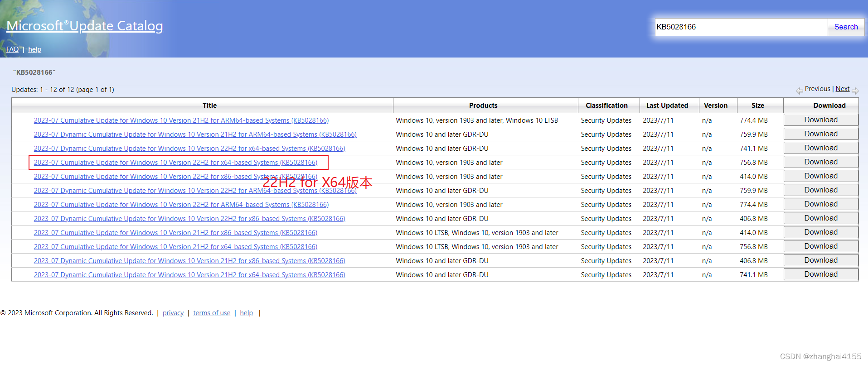Screen dimensions: 868x365
Task: Sort by Classification column header
Action: 606,106
